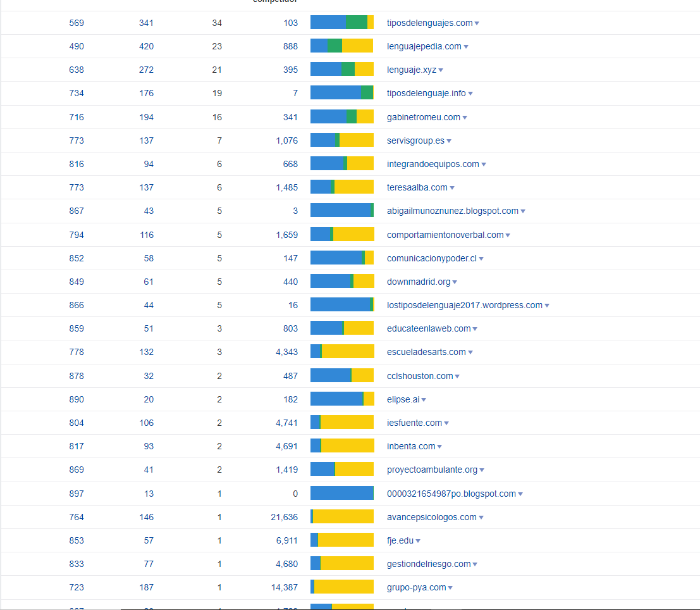700x610 pixels.
Task: Open dropdown arrow for grupo-pya.com
Action: click(x=450, y=588)
